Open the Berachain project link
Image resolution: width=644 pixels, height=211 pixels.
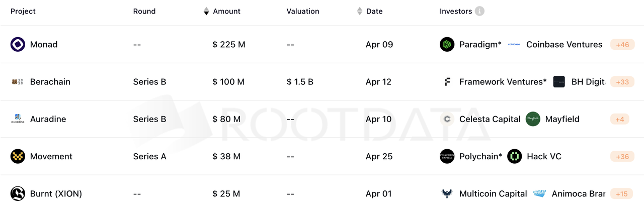50,82
